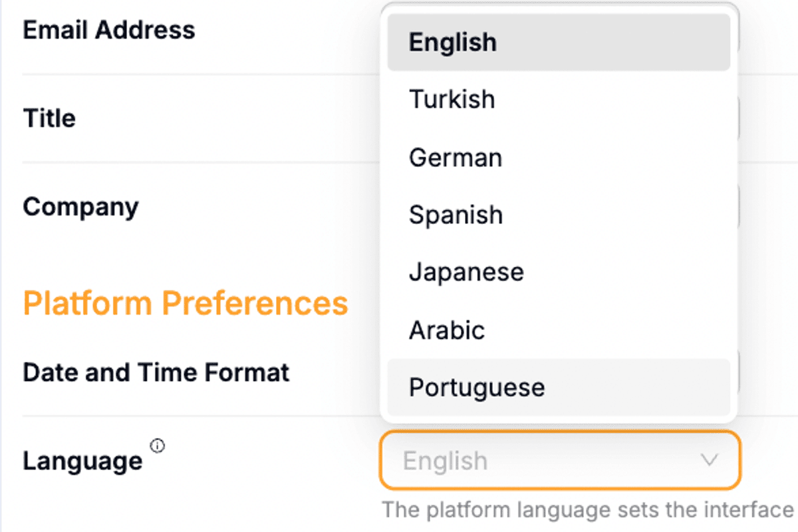Click the Platform Preferences heading

coord(184,302)
